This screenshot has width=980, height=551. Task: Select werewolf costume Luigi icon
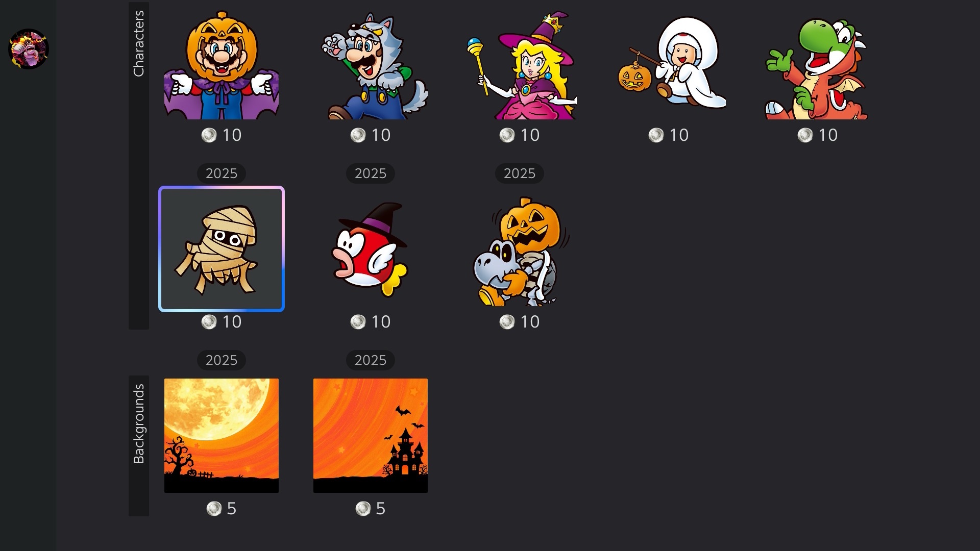click(x=375, y=66)
